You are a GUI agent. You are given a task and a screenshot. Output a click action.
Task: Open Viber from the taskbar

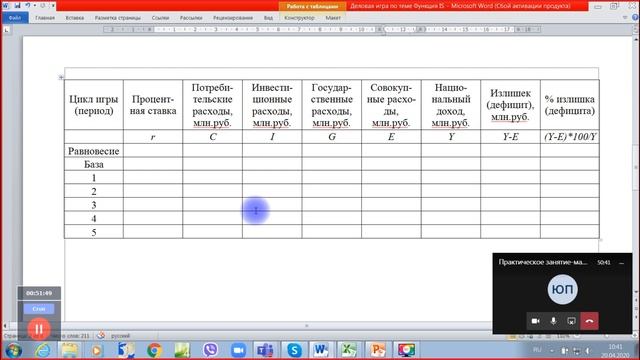coord(210,350)
